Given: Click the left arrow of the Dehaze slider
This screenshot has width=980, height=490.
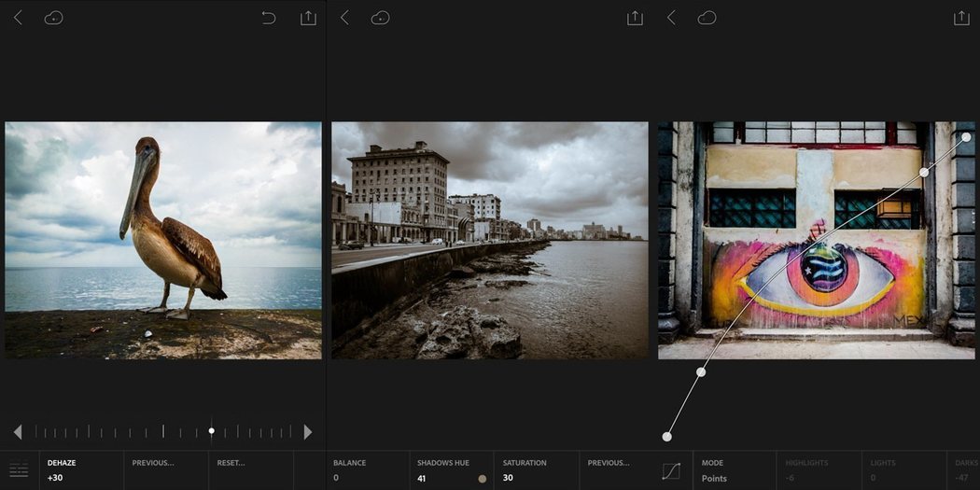Looking at the screenshot, I should click(x=17, y=431).
